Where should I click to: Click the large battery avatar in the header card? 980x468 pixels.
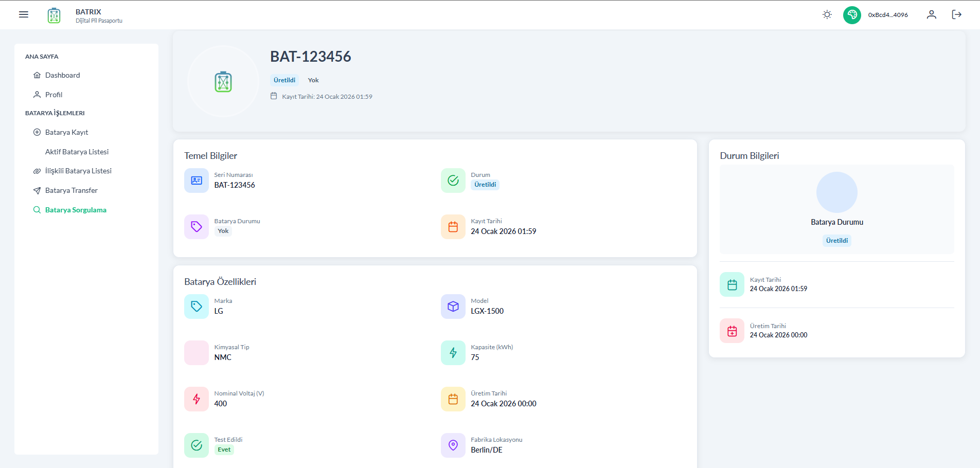click(223, 82)
